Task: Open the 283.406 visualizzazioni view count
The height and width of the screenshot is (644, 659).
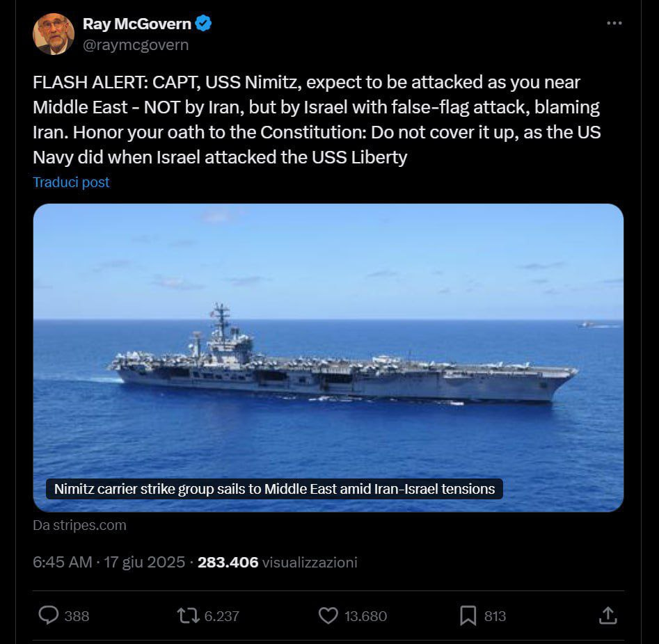Action: click(278, 562)
